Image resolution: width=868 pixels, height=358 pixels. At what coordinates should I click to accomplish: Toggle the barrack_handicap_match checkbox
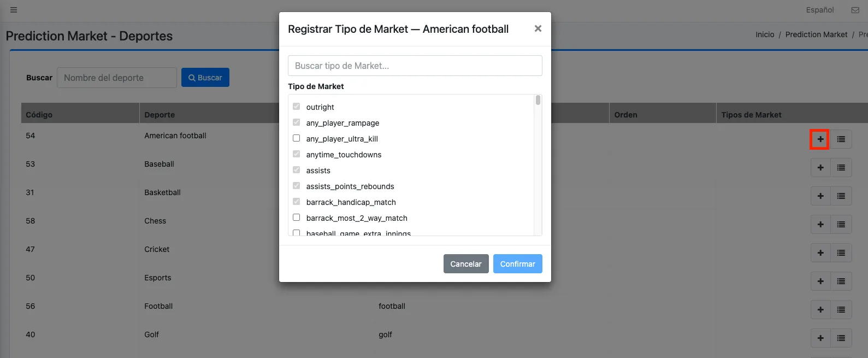(297, 202)
